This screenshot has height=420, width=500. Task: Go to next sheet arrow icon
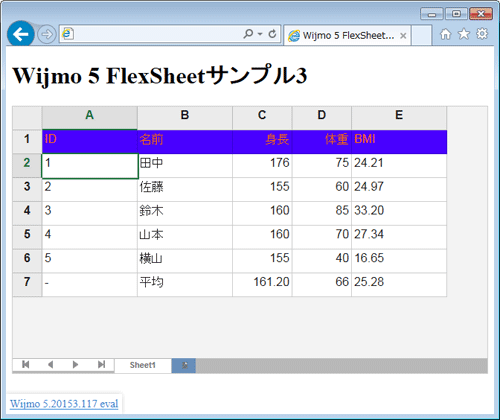[x=75, y=365]
